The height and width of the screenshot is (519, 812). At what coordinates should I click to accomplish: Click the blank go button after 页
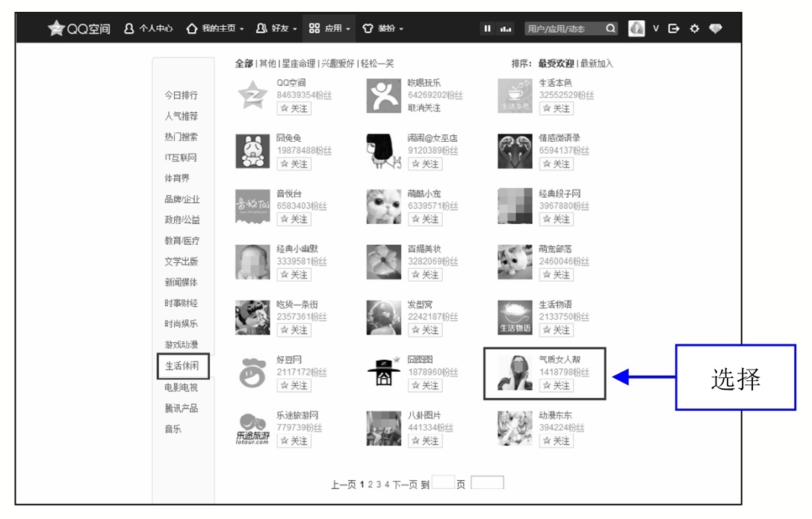pyautogui.click(x=487, y=482)
